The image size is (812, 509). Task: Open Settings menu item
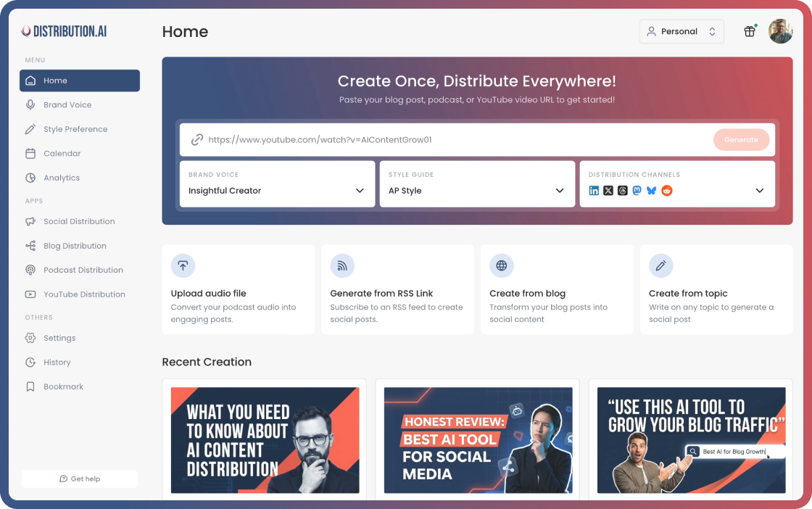coord(80,338)
